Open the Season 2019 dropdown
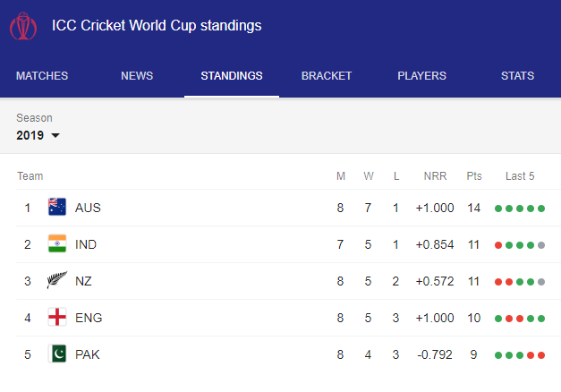This screenshot has height=392, width=561. click(x=38, y=135)
